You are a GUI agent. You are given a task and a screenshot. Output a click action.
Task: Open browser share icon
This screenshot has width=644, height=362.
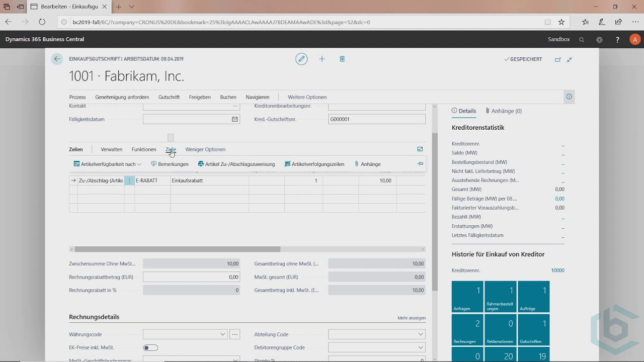[x=618, y=22]
